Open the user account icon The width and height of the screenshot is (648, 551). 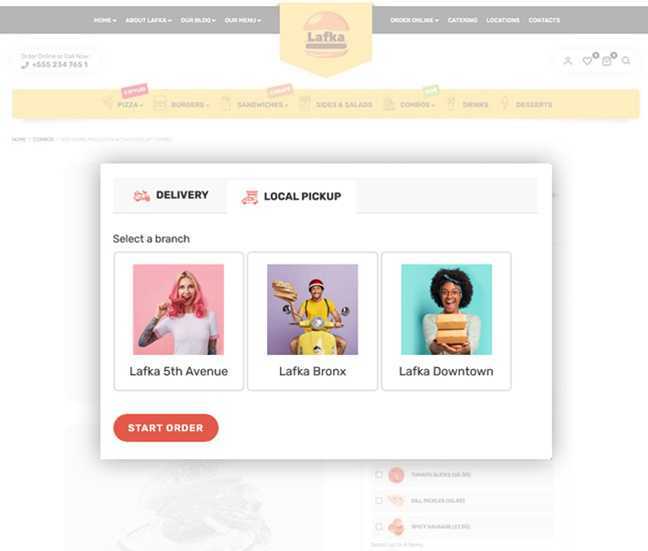point(568,61)
